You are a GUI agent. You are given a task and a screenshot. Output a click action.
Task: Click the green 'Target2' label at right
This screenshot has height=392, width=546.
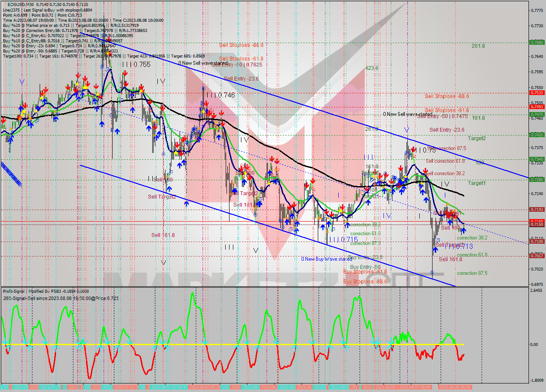[476, 138]
